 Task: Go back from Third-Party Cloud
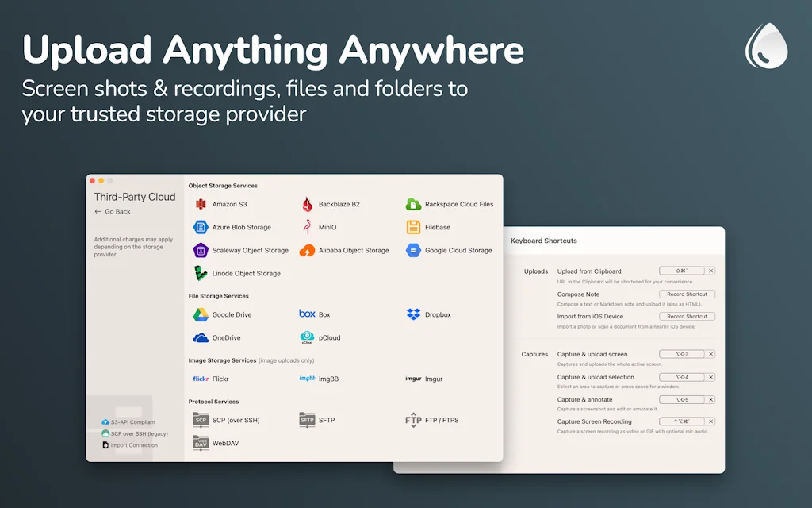(113, 212)
